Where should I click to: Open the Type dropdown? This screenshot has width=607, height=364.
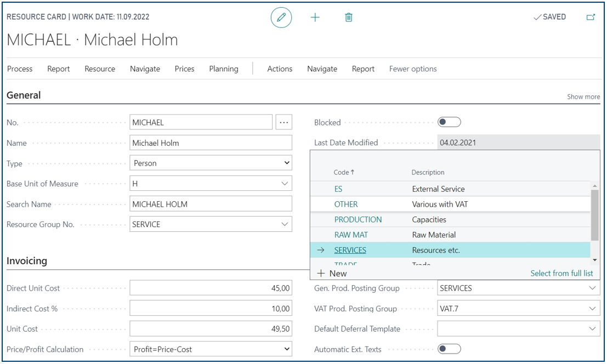[x=287, y=163]
